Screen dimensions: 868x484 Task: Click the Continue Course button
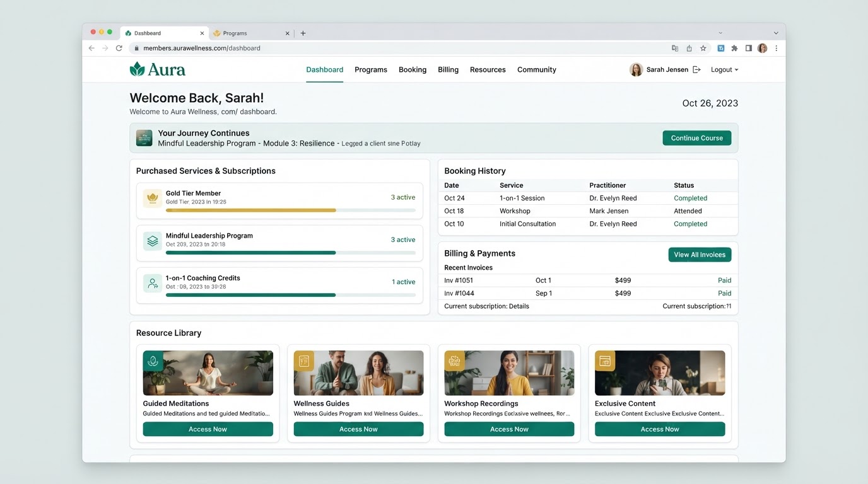(696, 138)
